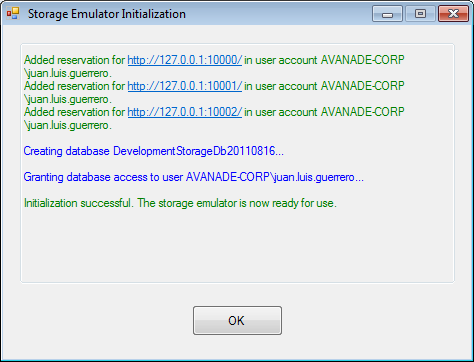Maximize the Storage Emulator Initialization window

(x=420, y=14)
